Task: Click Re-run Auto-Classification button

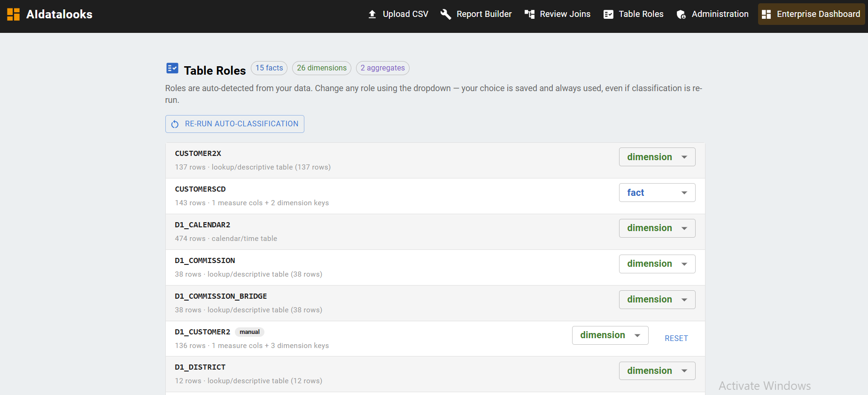Action: click(x=235, y=124)
